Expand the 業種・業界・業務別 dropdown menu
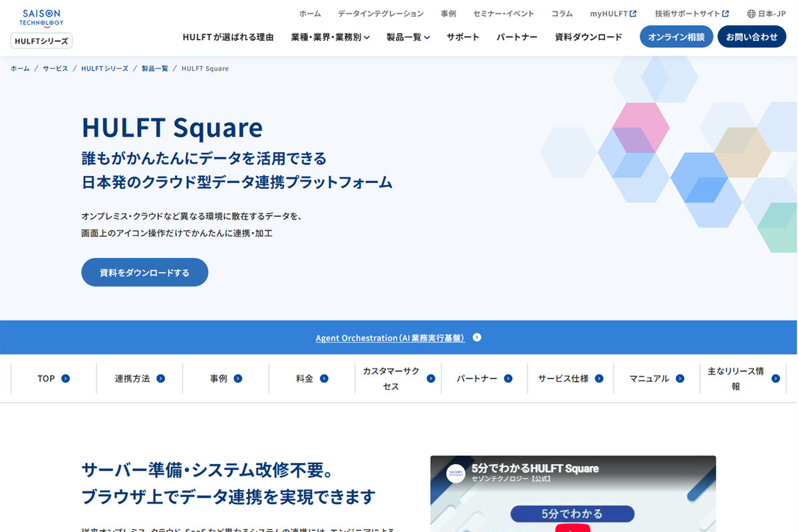798x532 pixels. [x=331, y=37]
